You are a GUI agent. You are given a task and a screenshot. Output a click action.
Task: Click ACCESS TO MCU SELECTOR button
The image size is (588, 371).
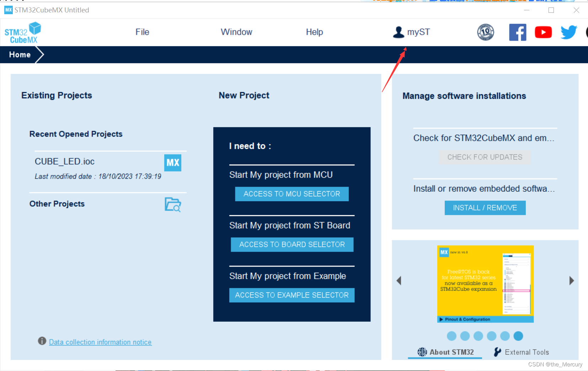point(292,194)
